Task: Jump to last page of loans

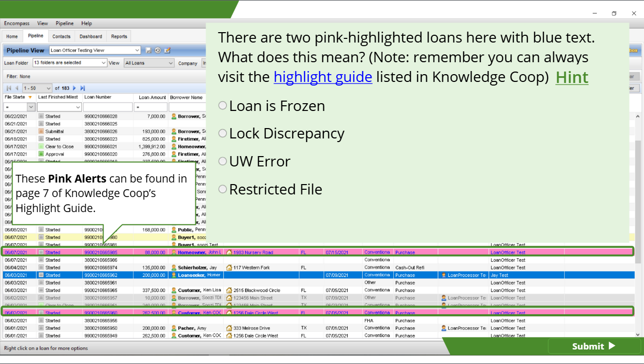Action: [x=82, y=88]
